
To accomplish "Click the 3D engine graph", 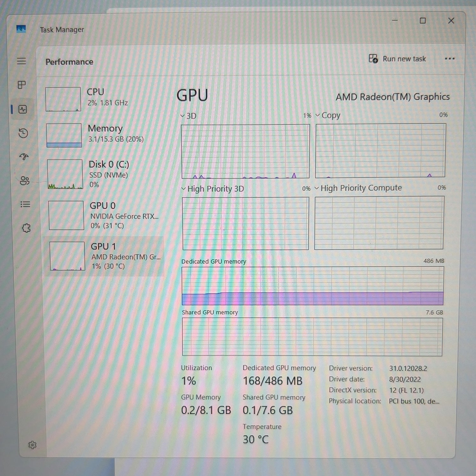I will pyautogui.click(x=245, y=151).
